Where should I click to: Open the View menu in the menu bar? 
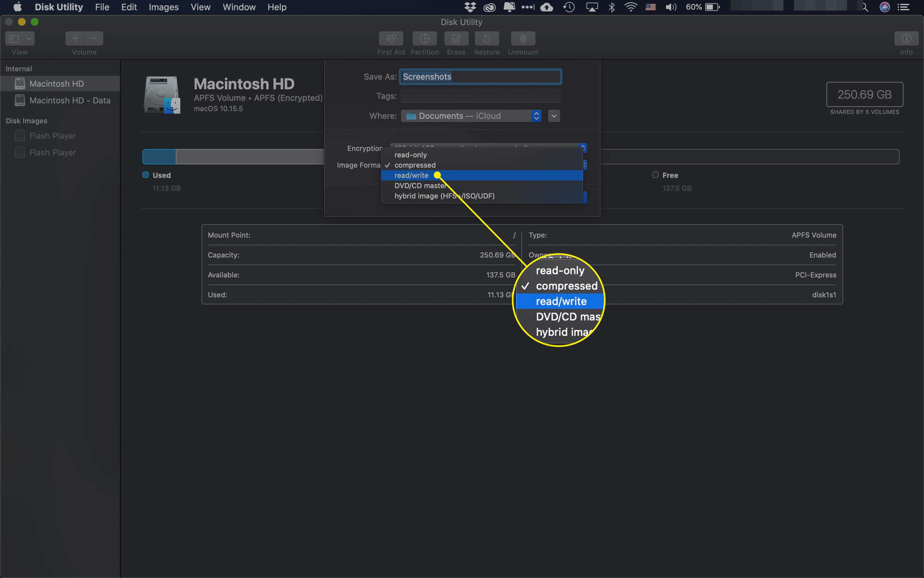tap(201, 7)
